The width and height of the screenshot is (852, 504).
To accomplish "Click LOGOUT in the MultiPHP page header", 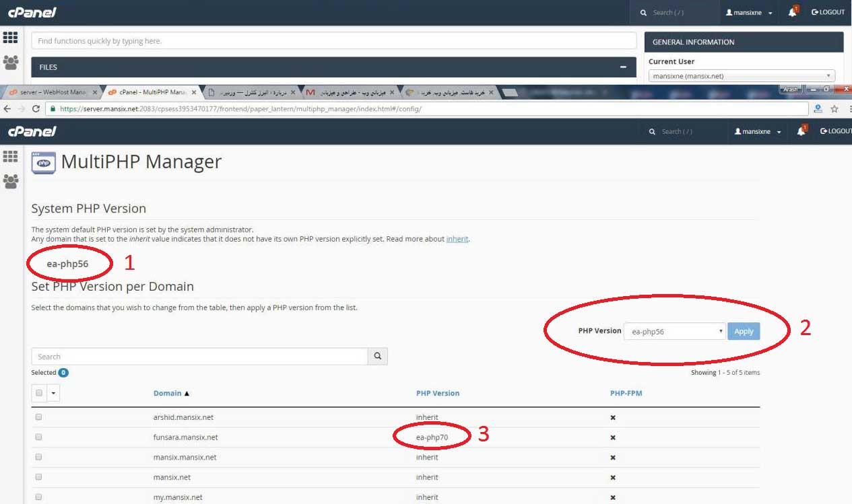I will 836,131.
